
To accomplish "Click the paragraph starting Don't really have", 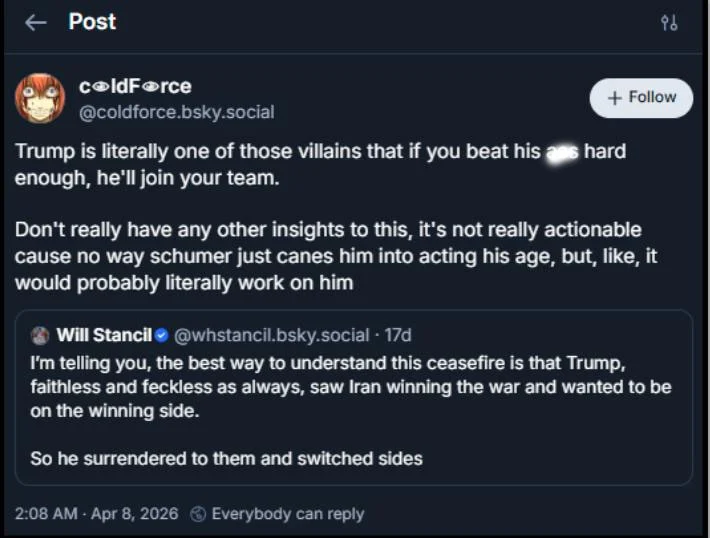I will pos(330,256).
